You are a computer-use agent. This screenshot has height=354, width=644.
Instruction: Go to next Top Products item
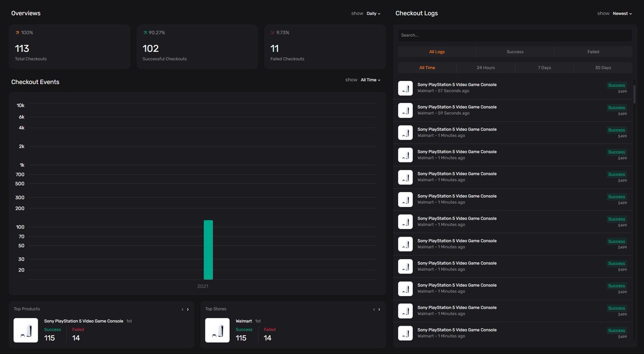coord(188,309)
